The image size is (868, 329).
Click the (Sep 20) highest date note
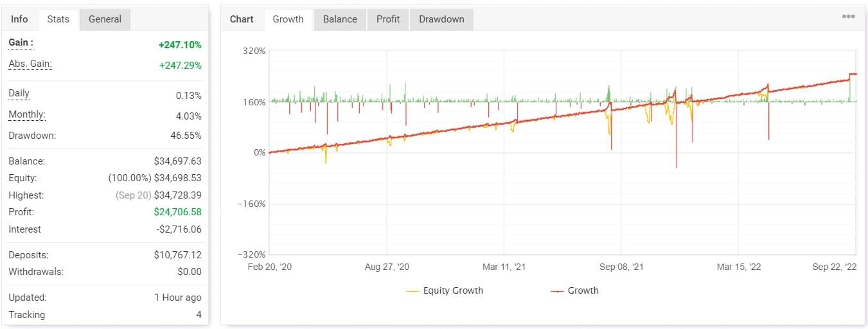[133, 195]
